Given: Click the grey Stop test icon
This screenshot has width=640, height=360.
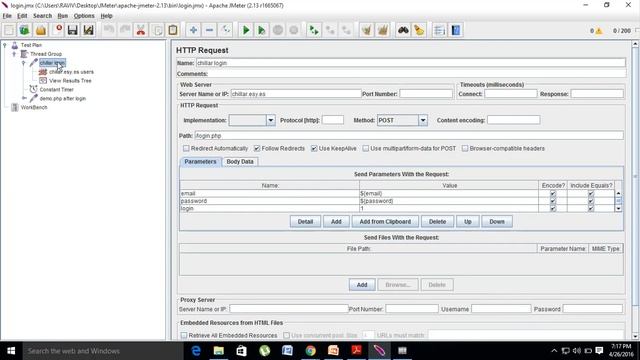Looking at the screenshot, I should tap(278, 30).
